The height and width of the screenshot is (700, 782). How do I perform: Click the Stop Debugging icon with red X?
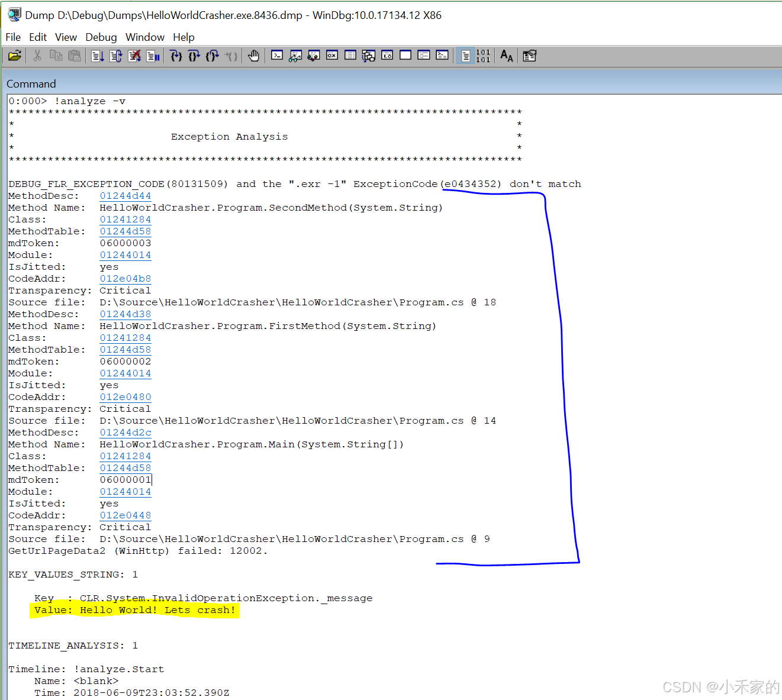134,56
